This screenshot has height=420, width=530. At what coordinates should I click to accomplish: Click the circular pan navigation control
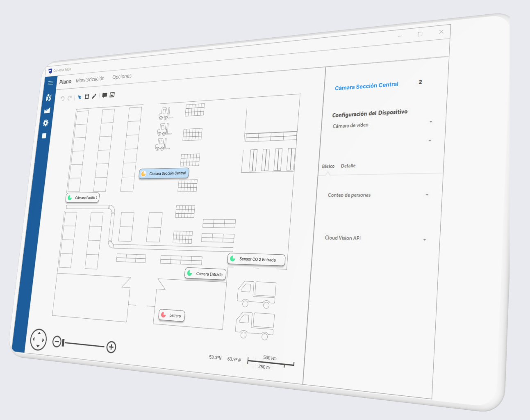(x=39, y=340)
